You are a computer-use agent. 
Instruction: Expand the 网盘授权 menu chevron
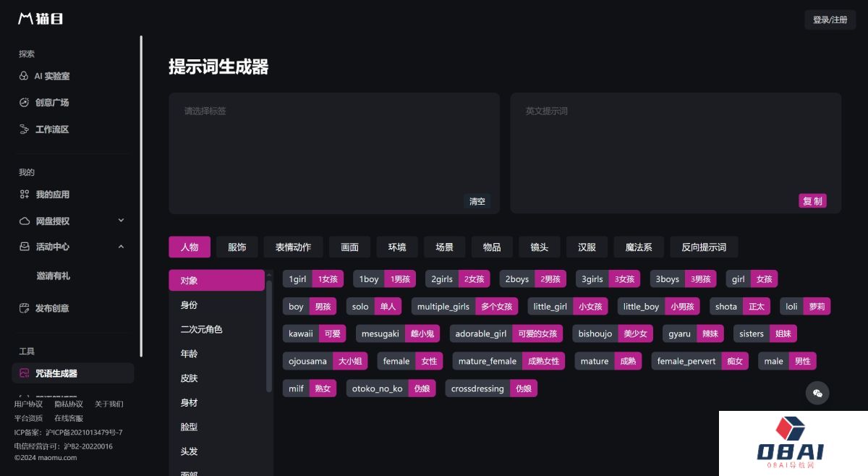(121, 221)
